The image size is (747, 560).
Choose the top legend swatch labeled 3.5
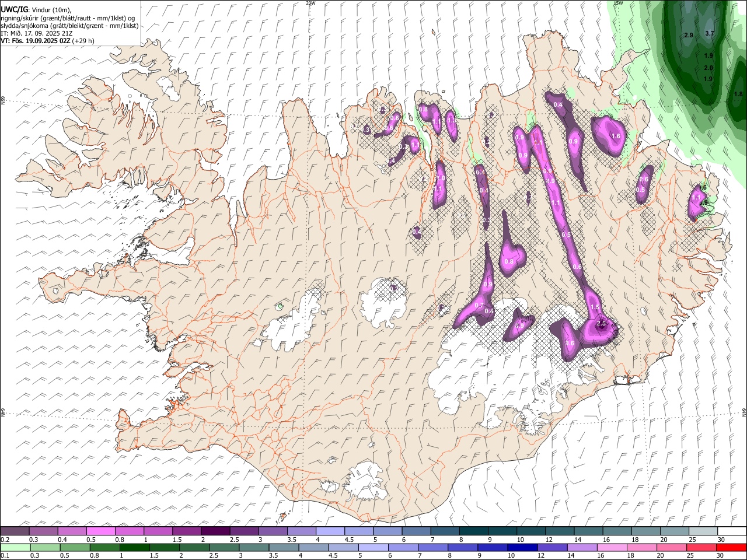tap(301, 531)
